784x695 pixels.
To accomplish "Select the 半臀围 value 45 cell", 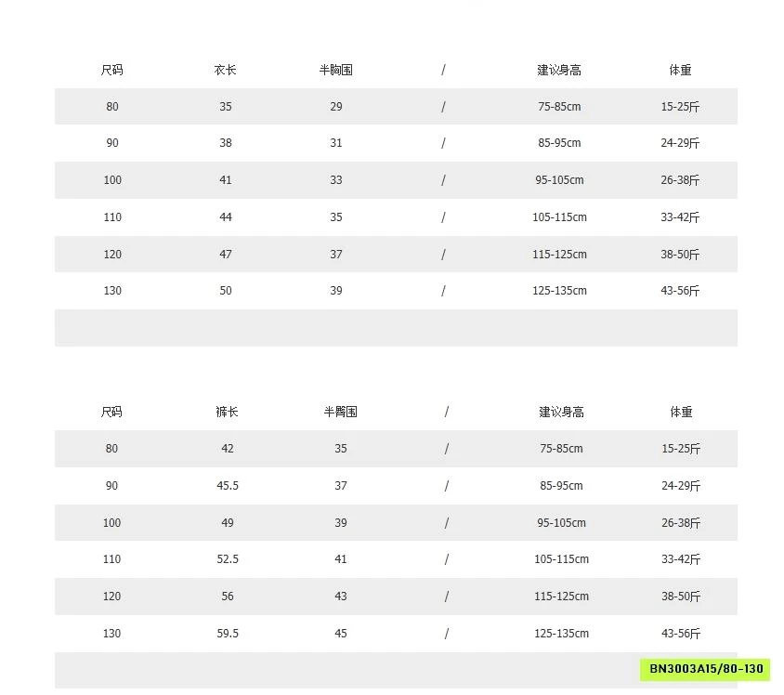I will (341, 634).
